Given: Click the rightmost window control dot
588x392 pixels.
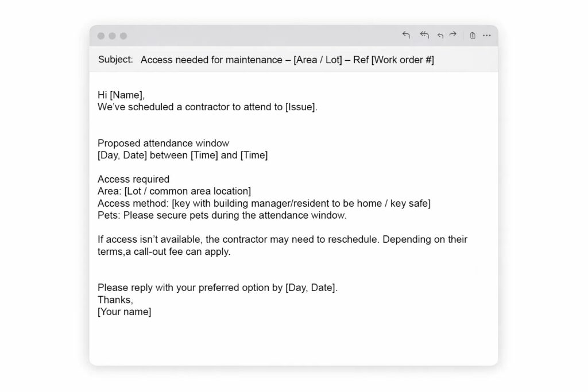Looking at the screenshot, I should click(123, 36).
